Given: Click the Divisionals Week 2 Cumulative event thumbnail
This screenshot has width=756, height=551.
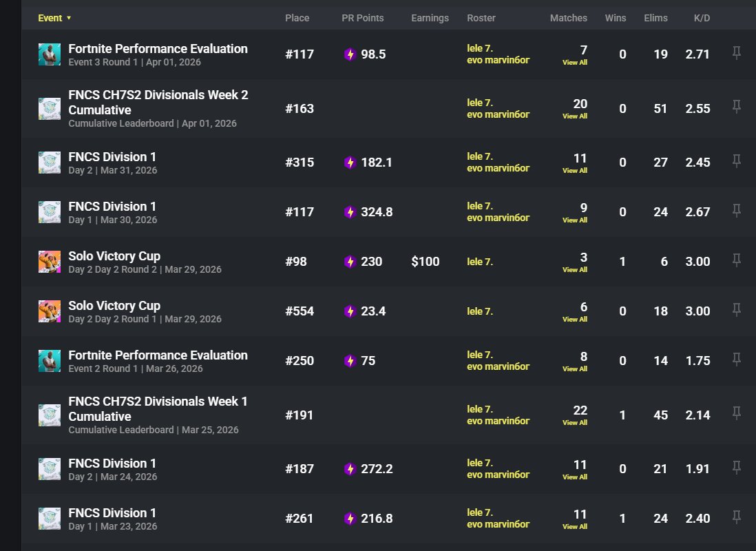Looking at the screenshot, I should (50, 108).
